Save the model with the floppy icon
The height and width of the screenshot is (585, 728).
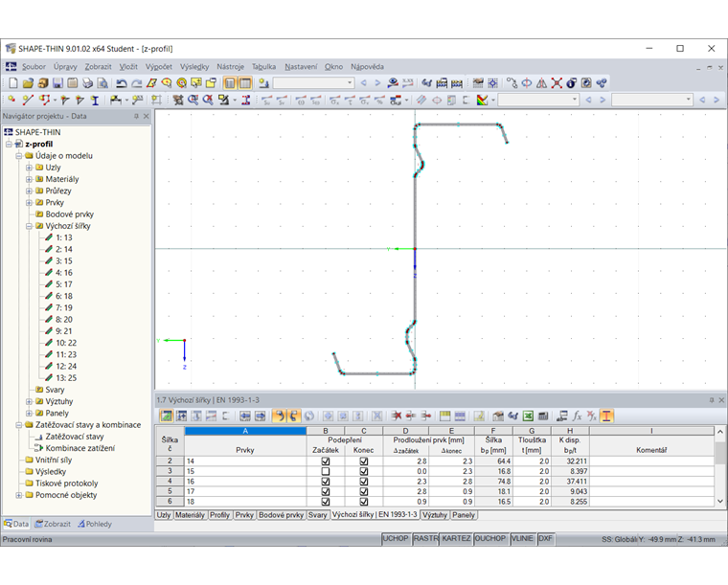[x=57, y=83]
